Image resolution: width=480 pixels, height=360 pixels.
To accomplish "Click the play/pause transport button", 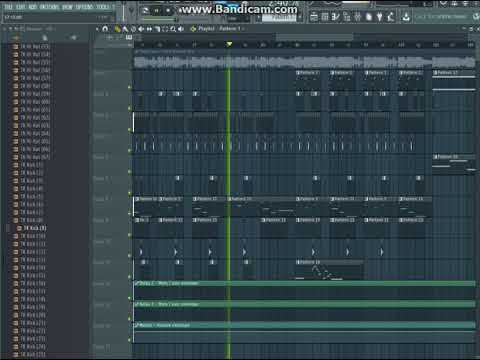I will (157, 10).
